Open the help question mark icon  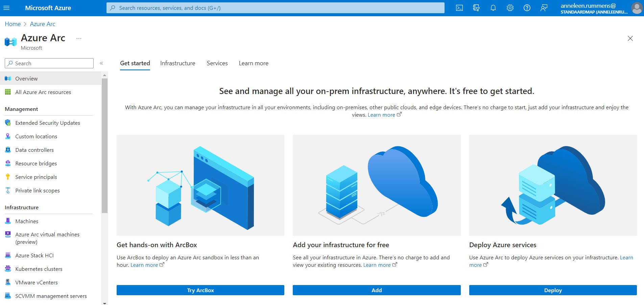point(527,8)
